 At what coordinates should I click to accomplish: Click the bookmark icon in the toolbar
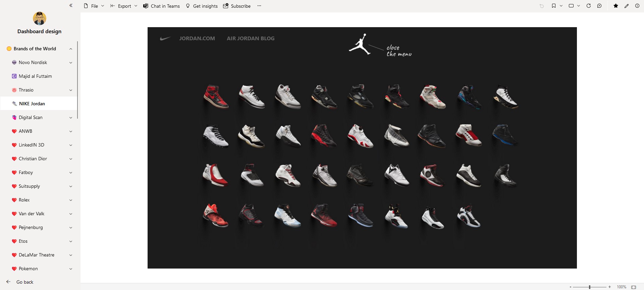click(554, 6)
